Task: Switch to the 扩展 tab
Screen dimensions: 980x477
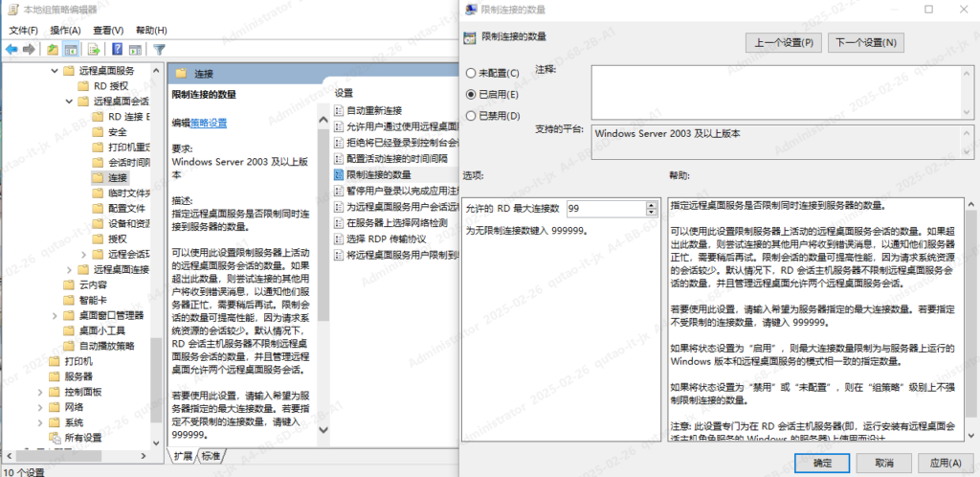Action: [x=183, y=456]
